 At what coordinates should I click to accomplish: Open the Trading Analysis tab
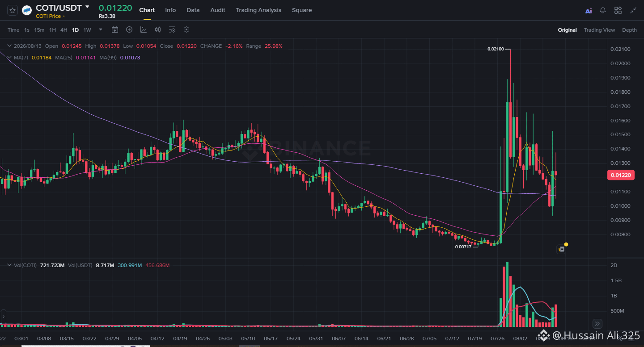coord(258,10)
